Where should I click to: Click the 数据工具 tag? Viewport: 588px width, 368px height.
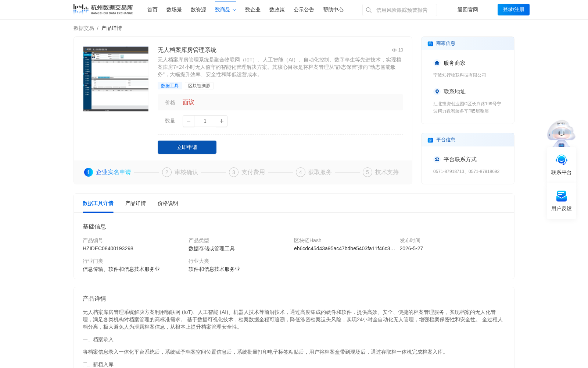click(170, 86)
